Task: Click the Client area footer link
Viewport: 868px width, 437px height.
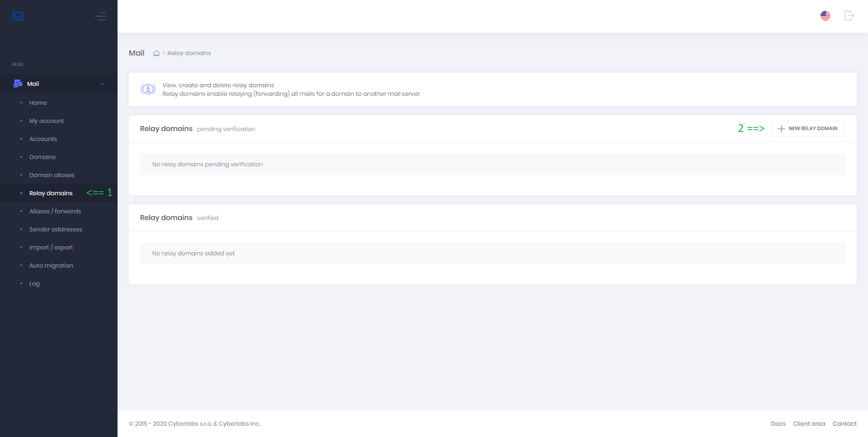Action: click(x=809, y=424)
